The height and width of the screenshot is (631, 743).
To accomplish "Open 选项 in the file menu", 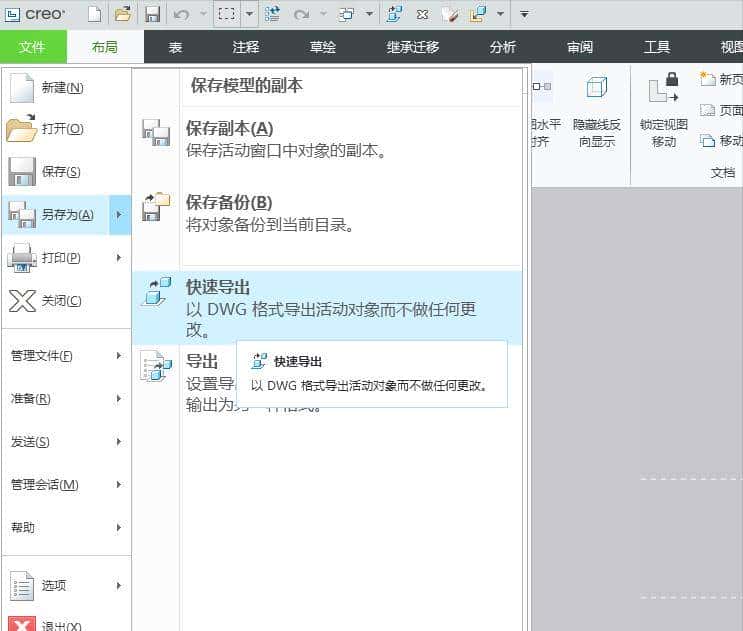I will (66, 586).
